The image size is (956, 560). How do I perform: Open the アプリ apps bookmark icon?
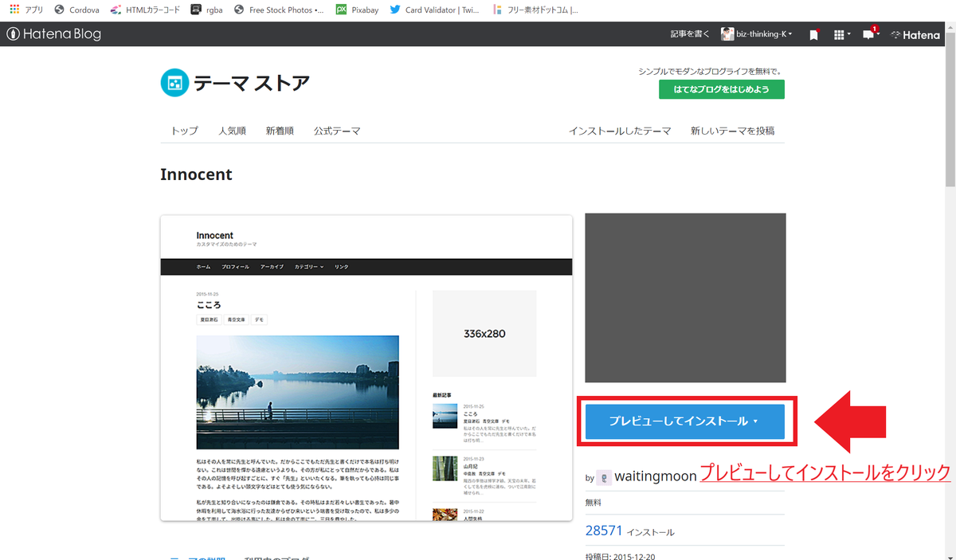click(x=25, y=10)
